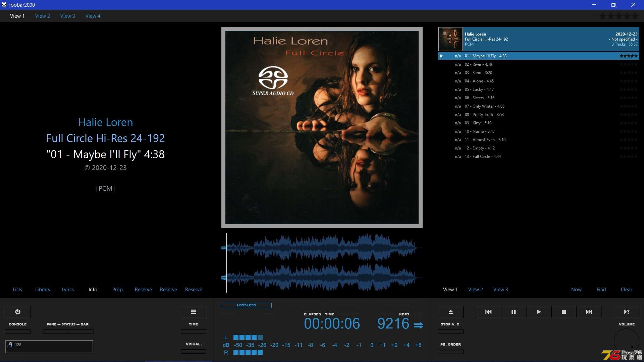Select track 12 - Empty
The width and height of the screenshot is (644, 362).
[x=539, y=148]
